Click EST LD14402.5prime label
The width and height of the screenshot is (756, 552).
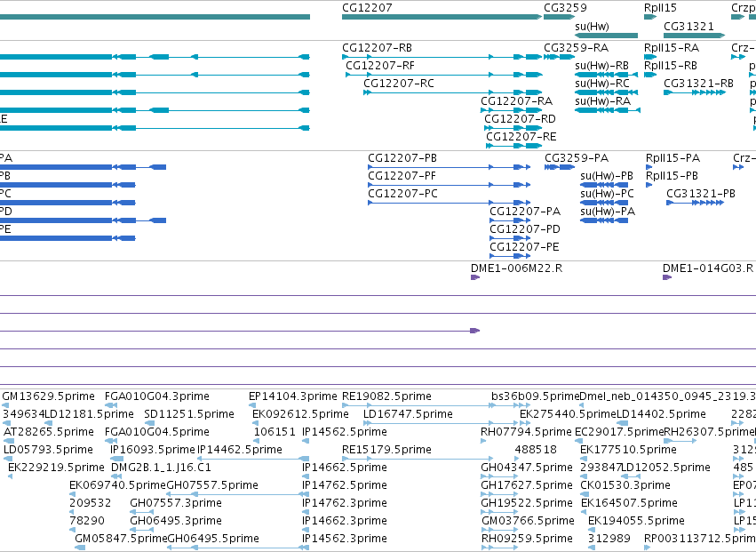pos(661,414)
